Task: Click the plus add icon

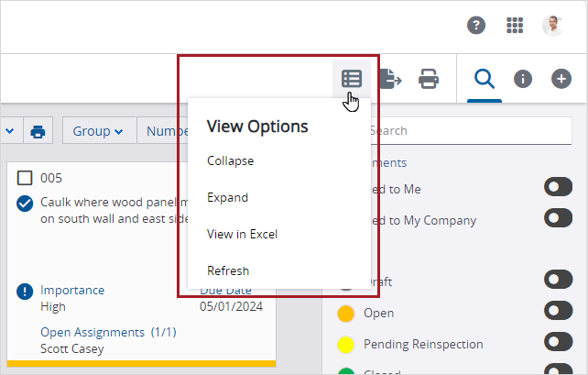Action: pyautogui.click(x=561, y=79)
